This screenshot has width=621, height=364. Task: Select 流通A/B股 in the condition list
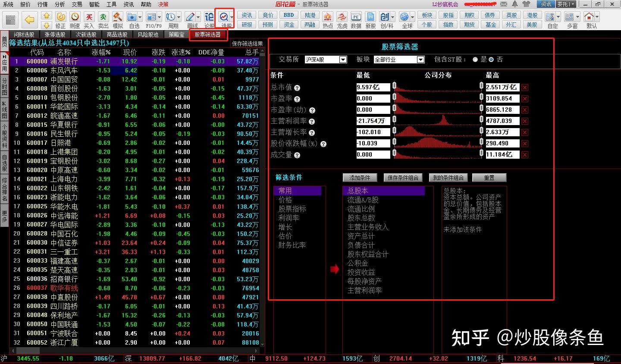coord(363,200)
